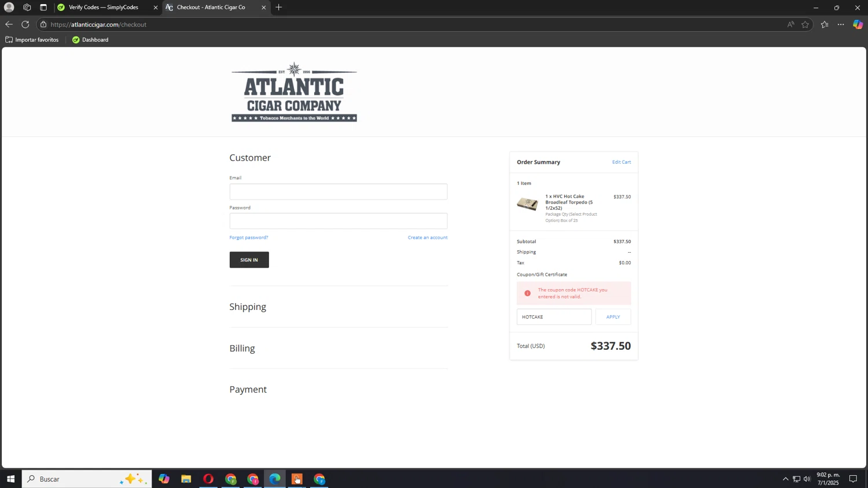Screen dimensions: 868x488
Task: Click the Shipping section heading
Action: click(x=248, y=306)
